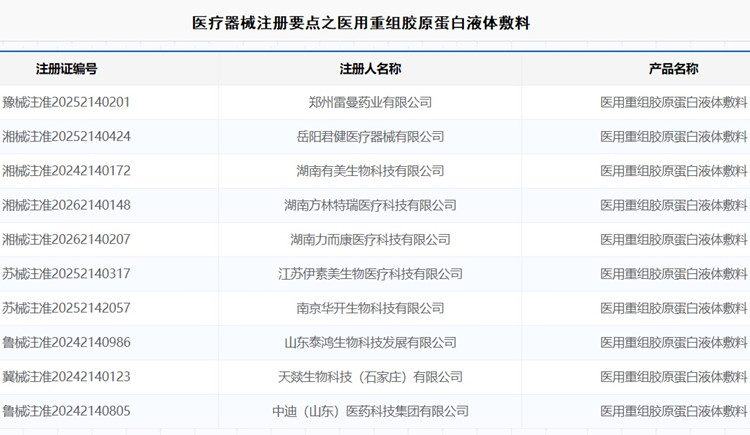Click product name in 天燚生物科技 row
Viewport: 750px width, 435px height.
click(x=674, y=377)
